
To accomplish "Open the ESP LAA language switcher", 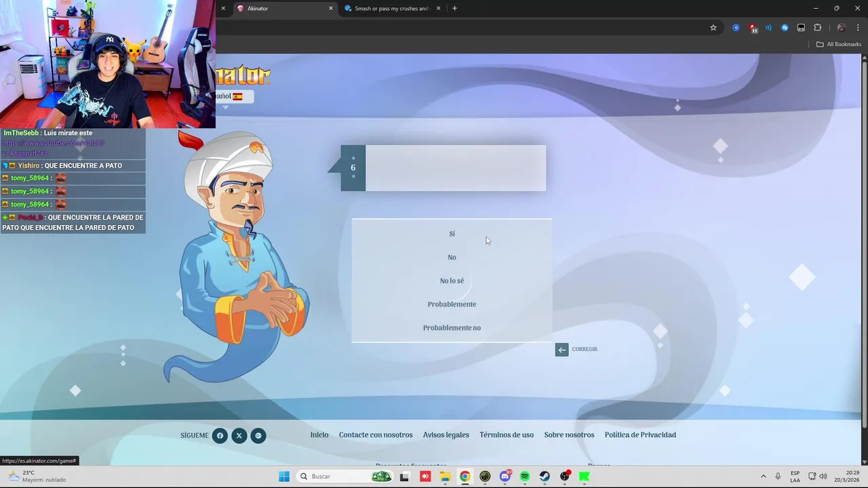I will [795, 476].
